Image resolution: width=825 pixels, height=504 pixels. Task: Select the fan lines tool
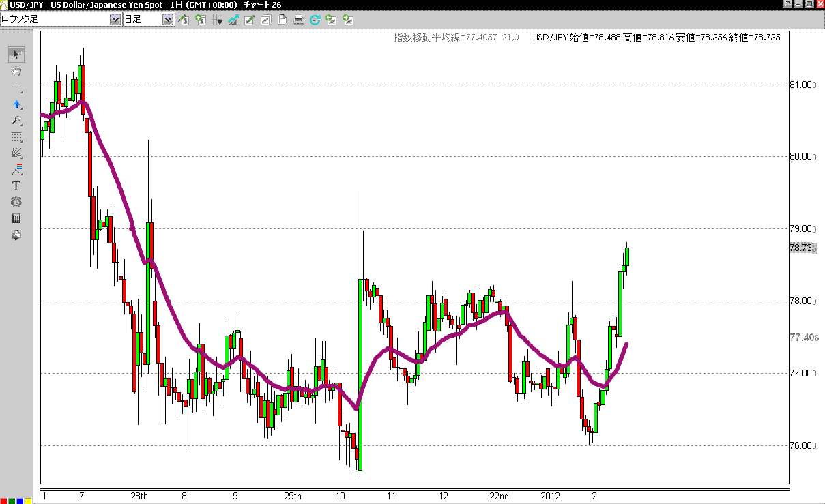pos(16,153)
